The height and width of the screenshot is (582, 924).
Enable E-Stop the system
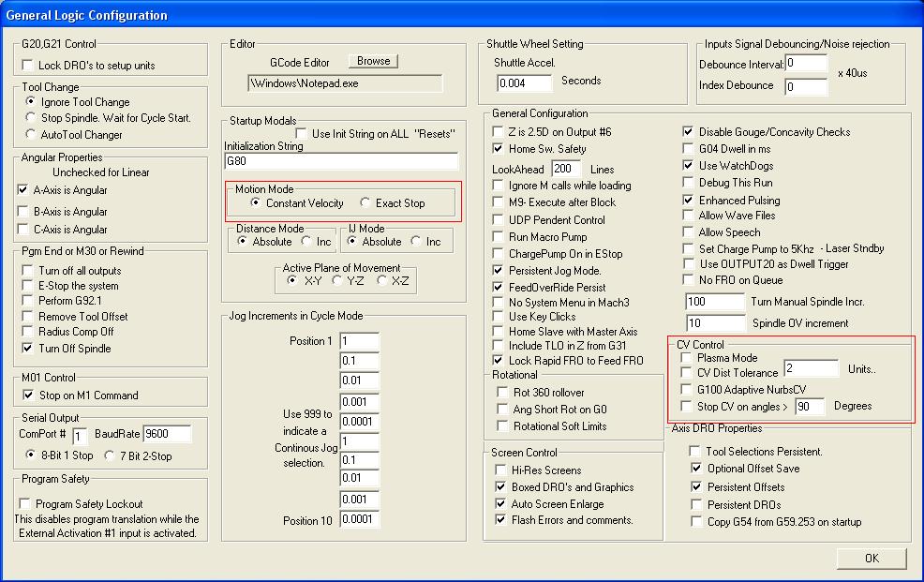(27, 285)
